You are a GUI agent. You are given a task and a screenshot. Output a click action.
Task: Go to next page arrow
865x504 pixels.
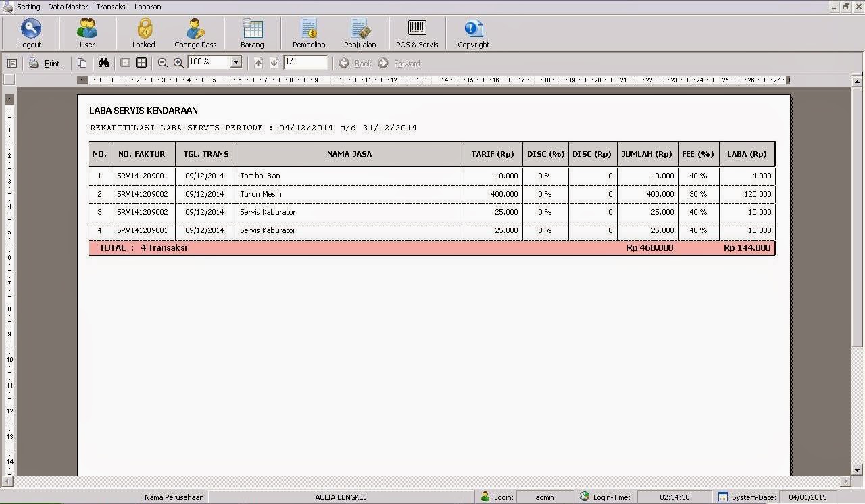point(274,63)
